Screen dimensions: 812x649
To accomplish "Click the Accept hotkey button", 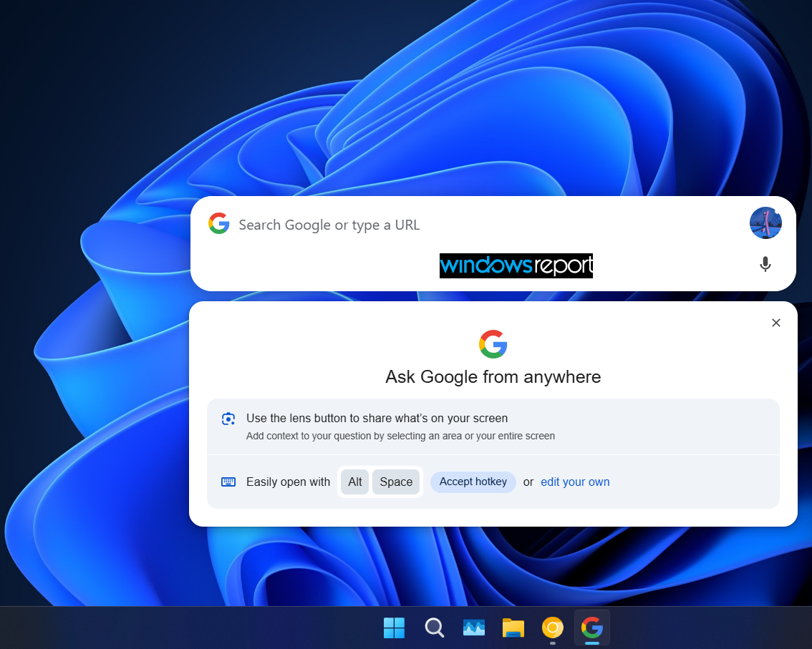I will pyautogui.click(x=473, y=482).
